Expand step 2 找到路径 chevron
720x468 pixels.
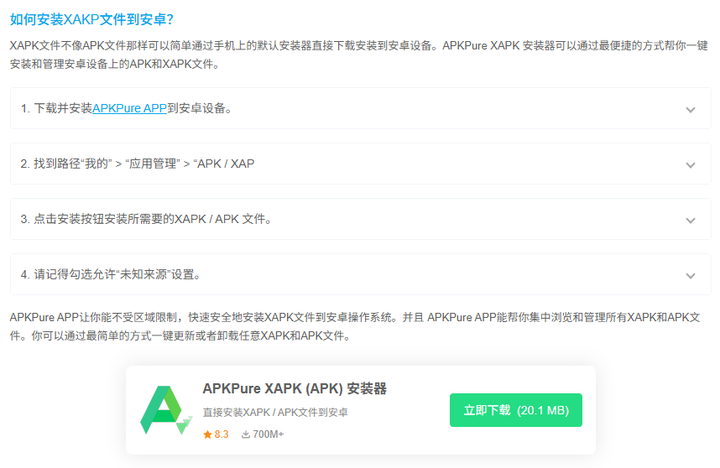click(690, 165)
